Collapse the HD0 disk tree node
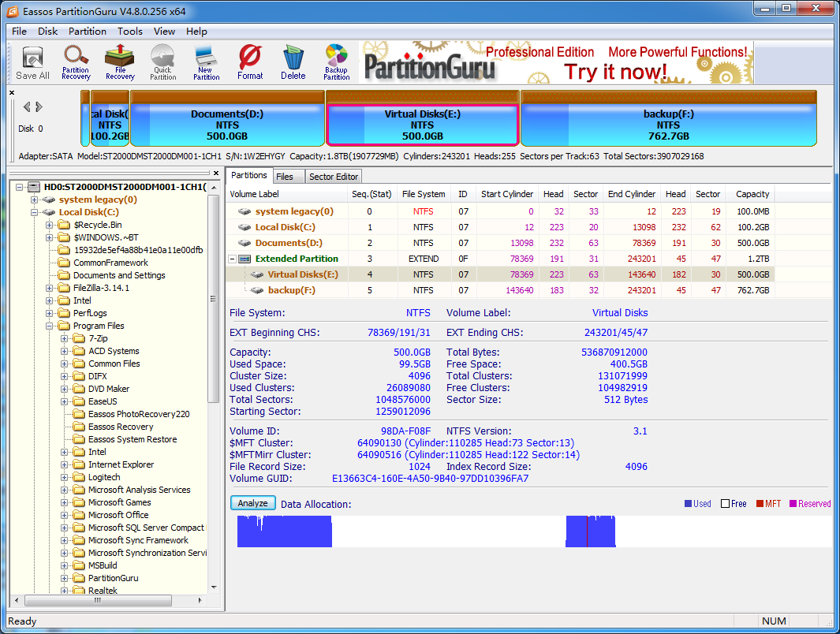 [19, 187]
